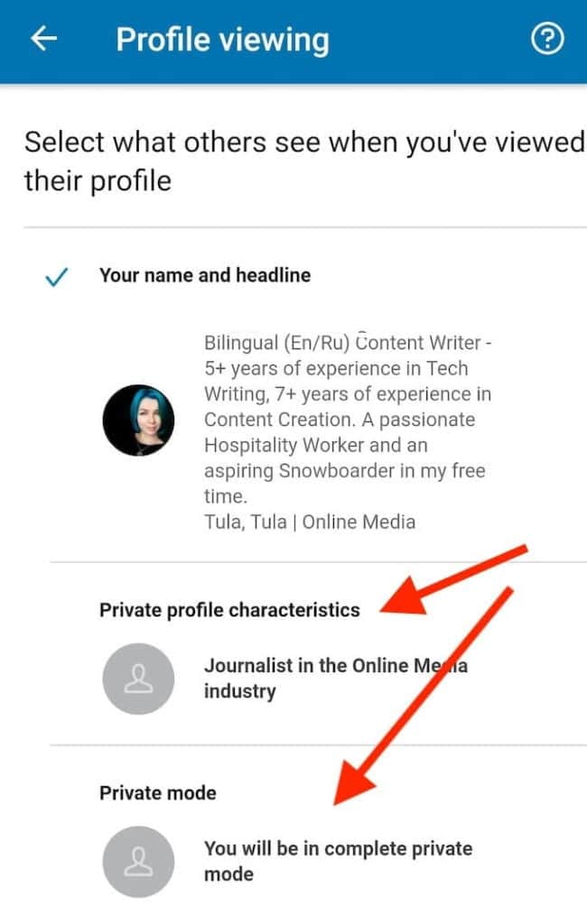The image size is (587, 924).
Task: Select the Your name and headline visibility option
Action: tap(205, 275)
